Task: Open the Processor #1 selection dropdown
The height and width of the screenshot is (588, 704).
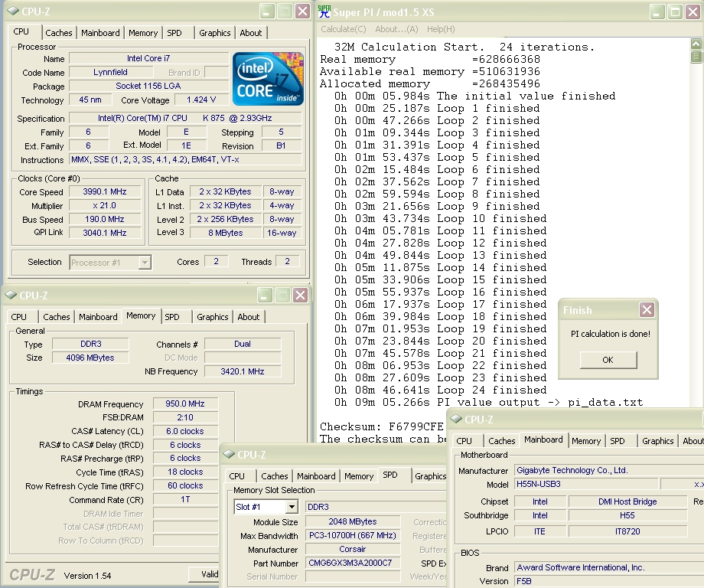Action: point(145,263)
